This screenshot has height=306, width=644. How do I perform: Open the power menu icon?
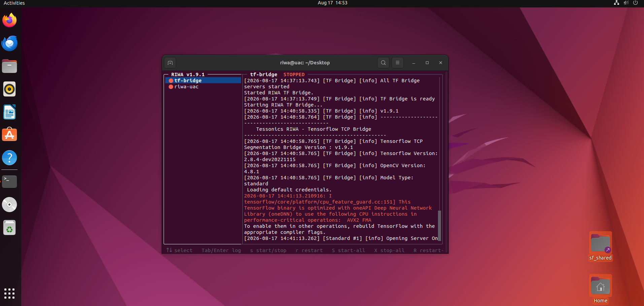coord(636,3)
